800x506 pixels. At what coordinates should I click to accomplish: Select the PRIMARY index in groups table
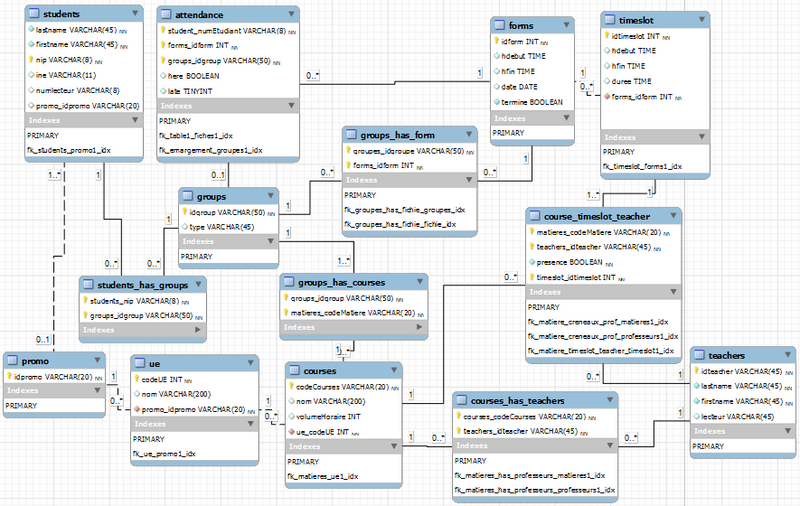tap(196, 258)
